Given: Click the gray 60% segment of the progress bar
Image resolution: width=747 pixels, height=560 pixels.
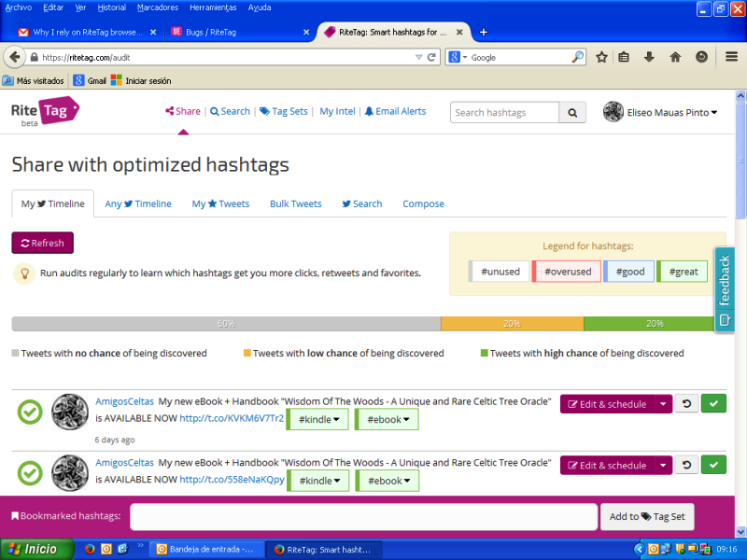Looking at the screenshot, I should 226,324.
